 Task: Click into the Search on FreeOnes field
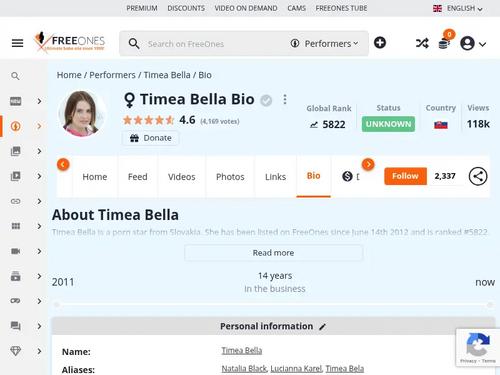click(213, 44)
